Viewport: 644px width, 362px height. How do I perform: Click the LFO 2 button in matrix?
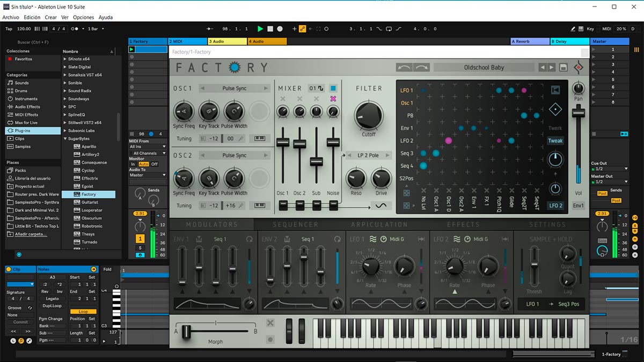(555, 205)
